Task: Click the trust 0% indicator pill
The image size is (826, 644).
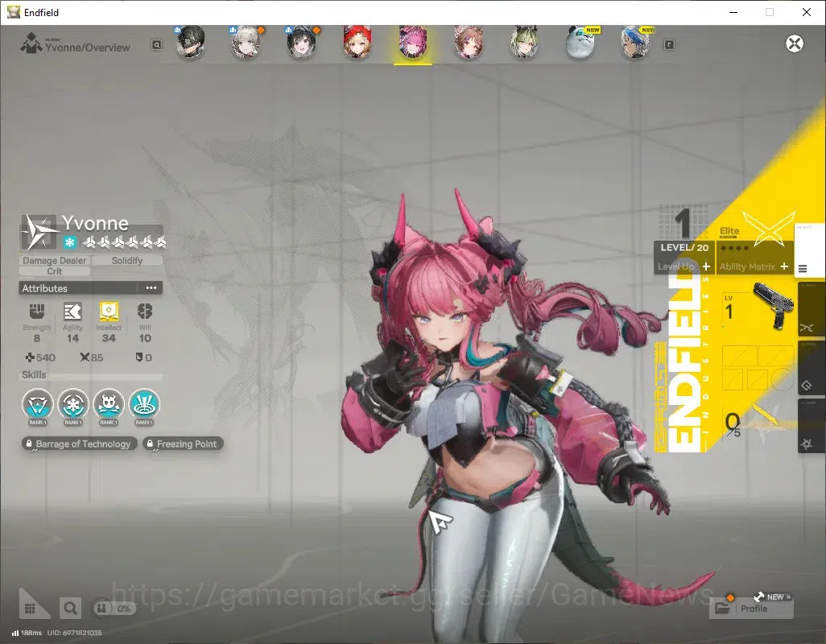Action: [114, 609]
